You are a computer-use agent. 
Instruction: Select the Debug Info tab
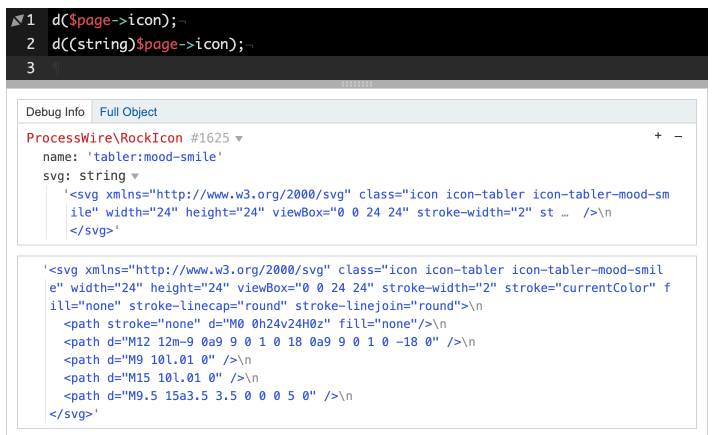click(x=55, y=112)
